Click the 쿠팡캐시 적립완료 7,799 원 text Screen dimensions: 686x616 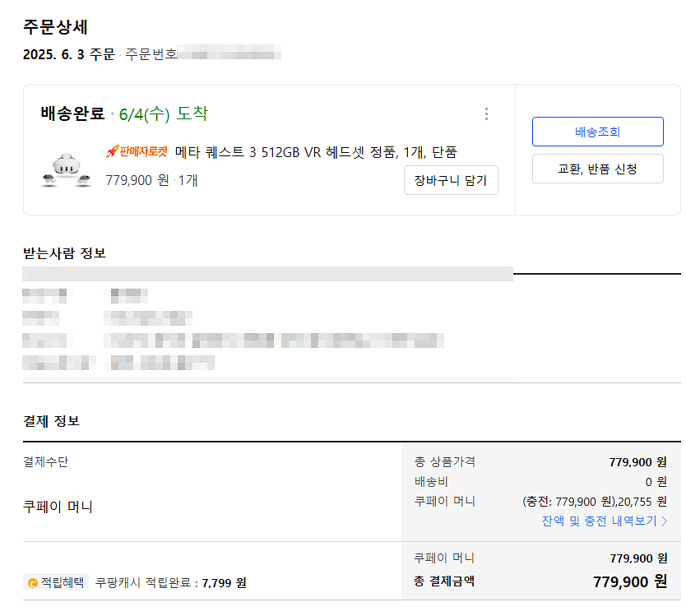coord(171,583)
